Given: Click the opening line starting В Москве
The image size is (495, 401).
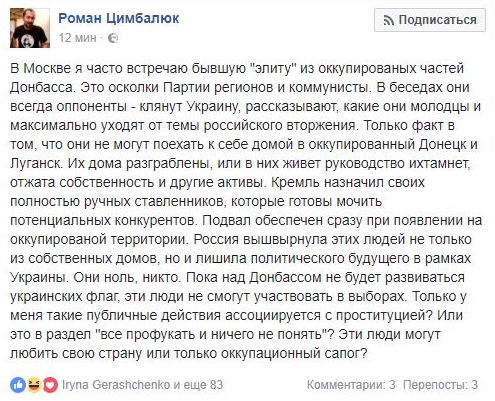Looking at the screenshot, I should [x=237, y=68].
